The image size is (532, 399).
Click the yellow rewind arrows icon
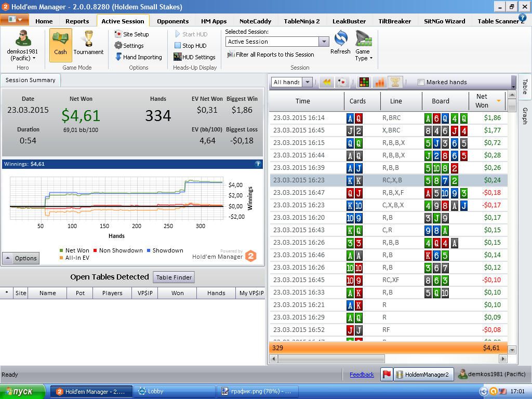(326, 82)
